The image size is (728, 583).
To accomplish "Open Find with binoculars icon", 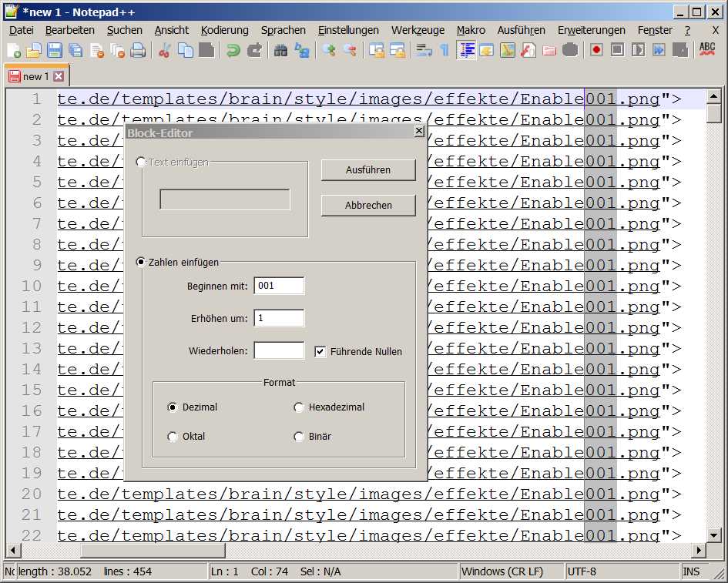I will click(280, 50).
